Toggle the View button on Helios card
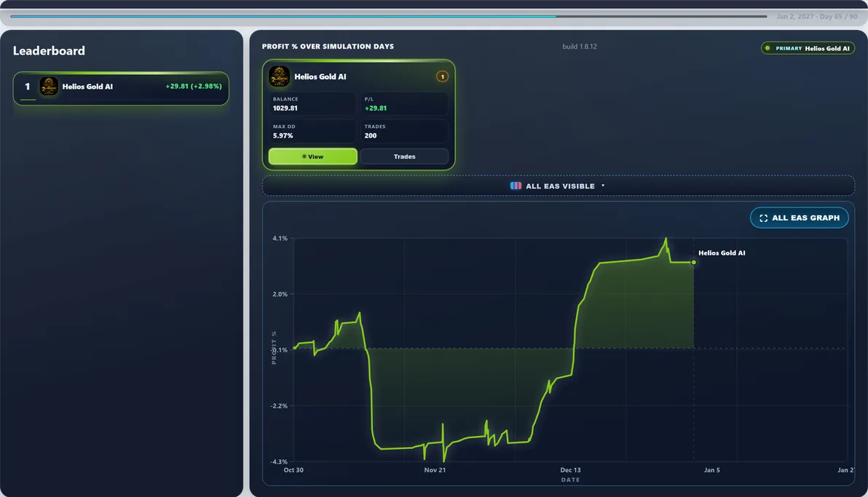The height and width of the screenshot is (497, 868). click(x=313, y=156)
